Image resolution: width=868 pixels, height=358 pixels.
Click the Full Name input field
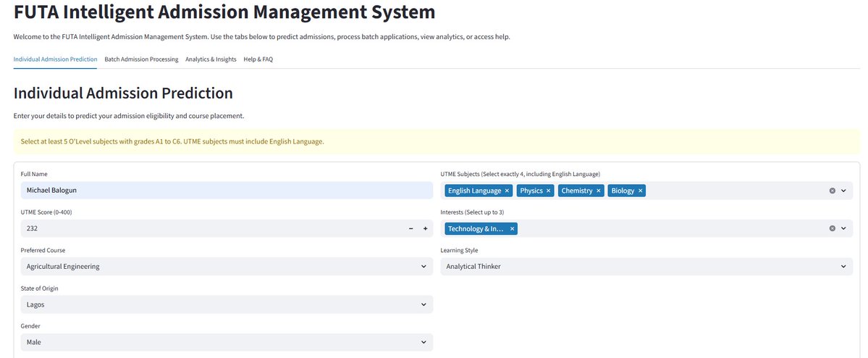click(x=227, y=191)
